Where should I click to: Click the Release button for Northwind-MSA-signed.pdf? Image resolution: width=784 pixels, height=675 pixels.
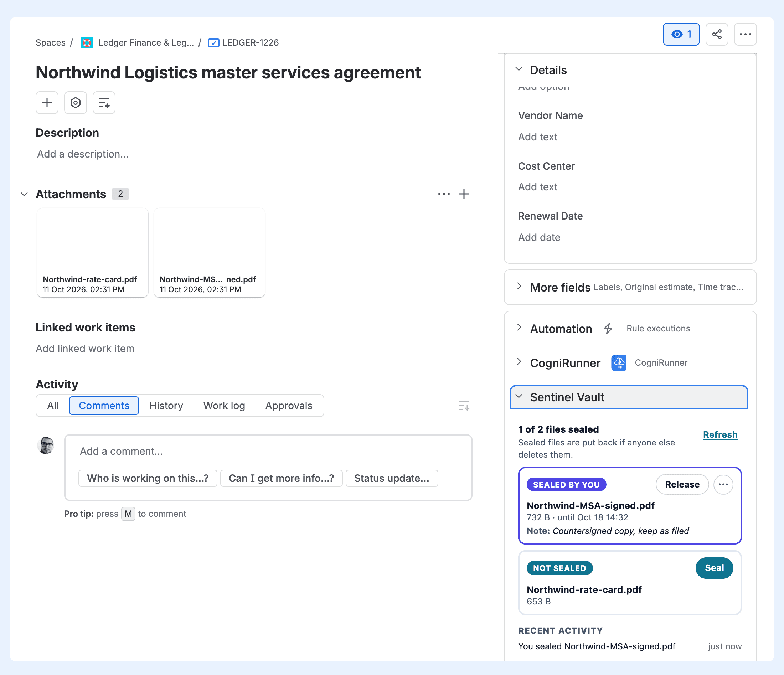[x=682, y=484]
